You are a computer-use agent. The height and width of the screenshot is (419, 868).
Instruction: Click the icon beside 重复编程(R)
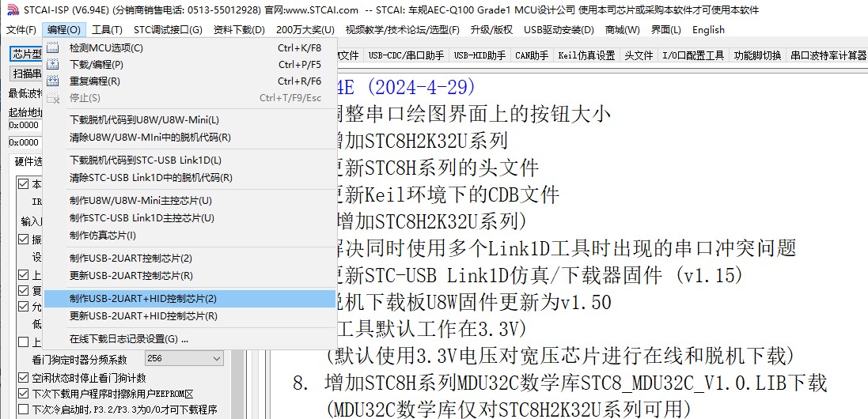click(52, 81)
